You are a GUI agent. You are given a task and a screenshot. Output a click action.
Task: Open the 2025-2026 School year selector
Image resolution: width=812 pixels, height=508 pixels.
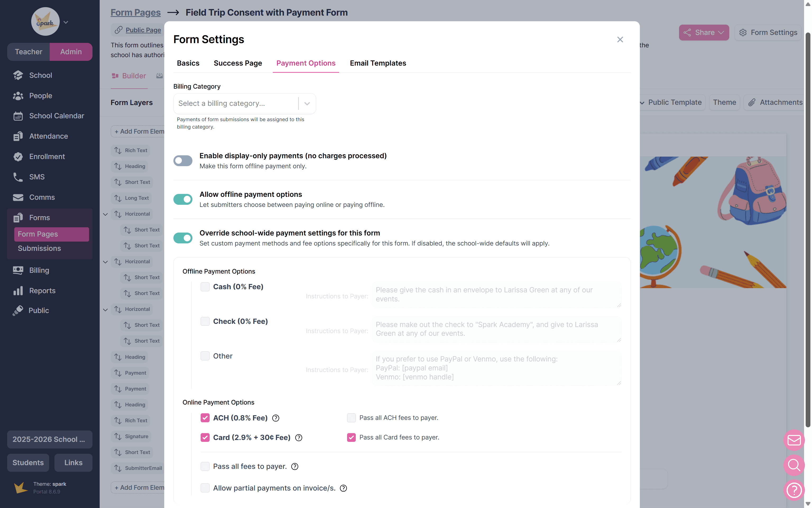point(50,439)
